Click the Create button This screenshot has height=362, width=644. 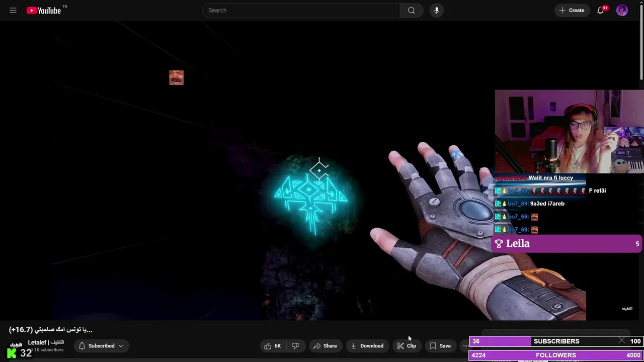tap(572, 10)
